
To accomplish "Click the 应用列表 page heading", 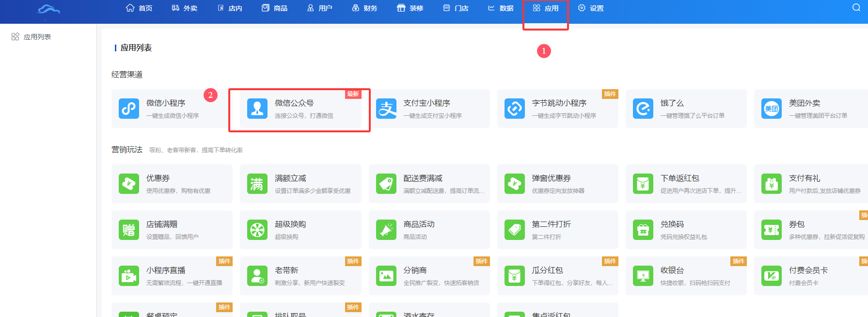I will click(136, 48).
